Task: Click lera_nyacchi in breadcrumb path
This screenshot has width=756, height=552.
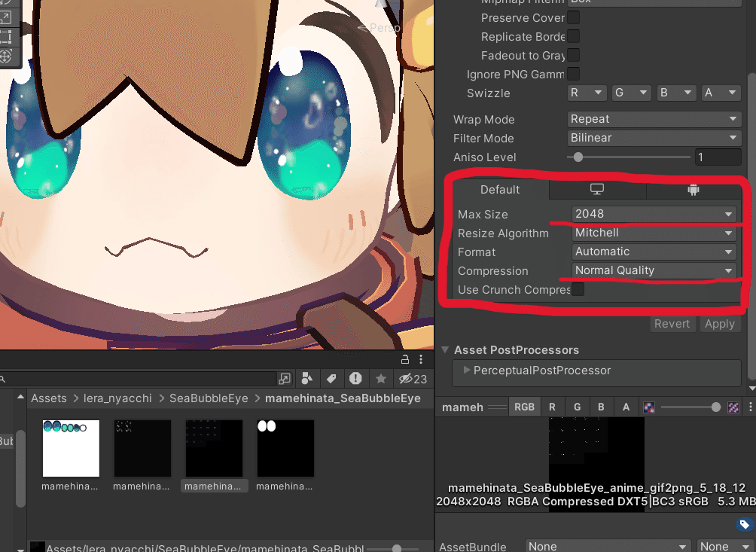Action: point(117,398)
